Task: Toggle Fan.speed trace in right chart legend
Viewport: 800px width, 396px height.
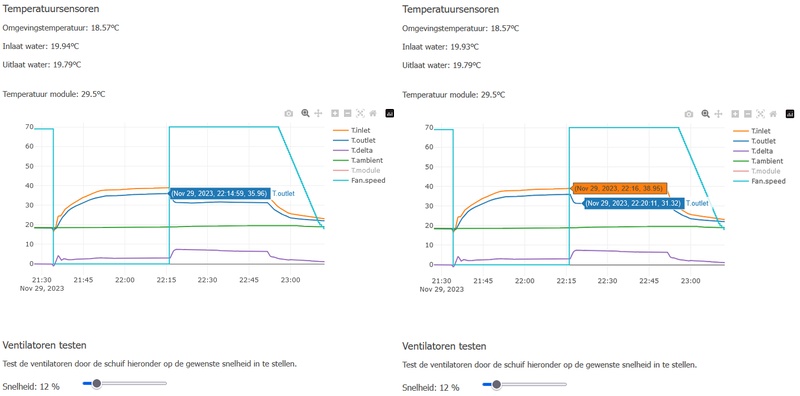Action: [x=759, y=181]
